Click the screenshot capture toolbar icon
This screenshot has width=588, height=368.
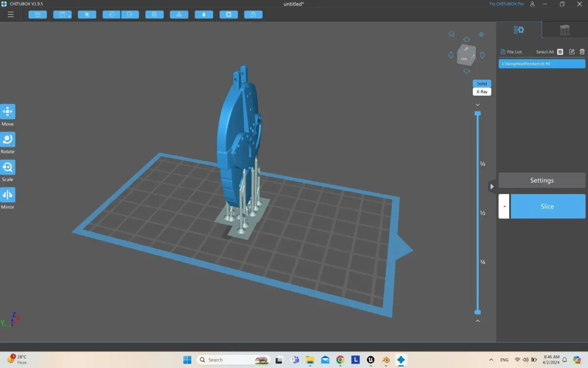tap(87, 15)
